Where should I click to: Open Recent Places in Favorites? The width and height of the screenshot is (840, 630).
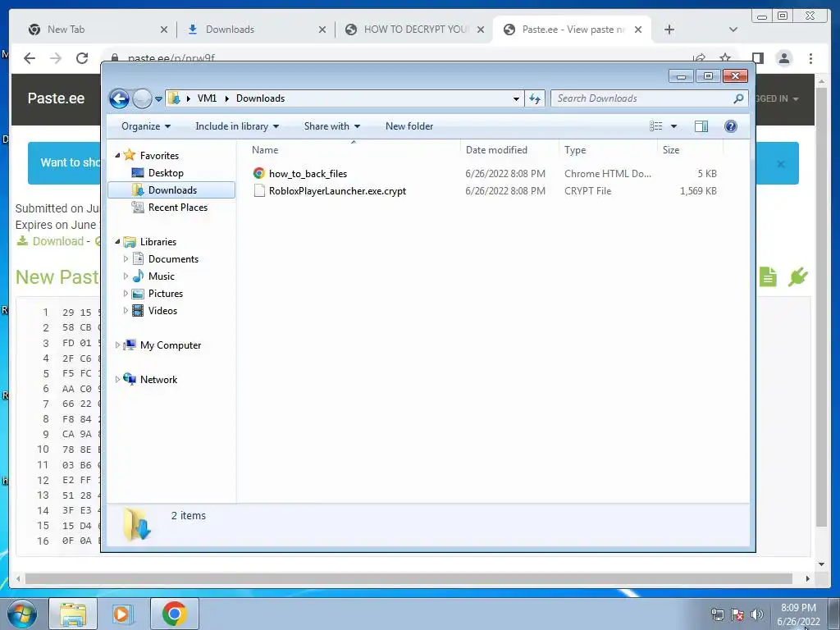177,208
